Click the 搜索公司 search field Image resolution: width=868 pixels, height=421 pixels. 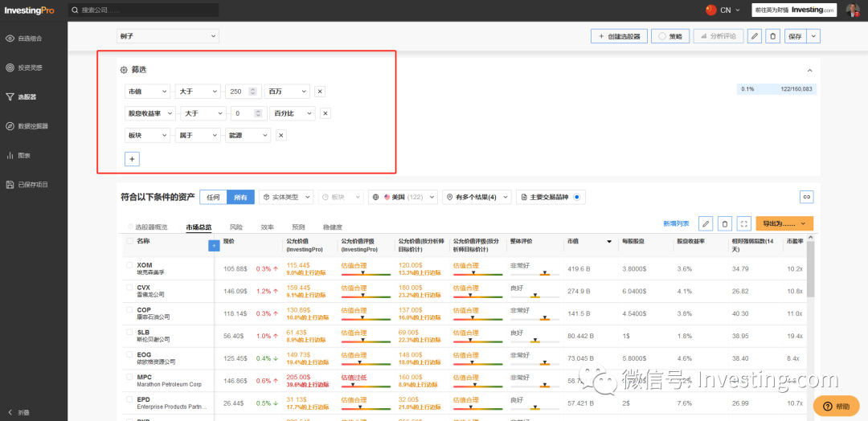[145, 10]
